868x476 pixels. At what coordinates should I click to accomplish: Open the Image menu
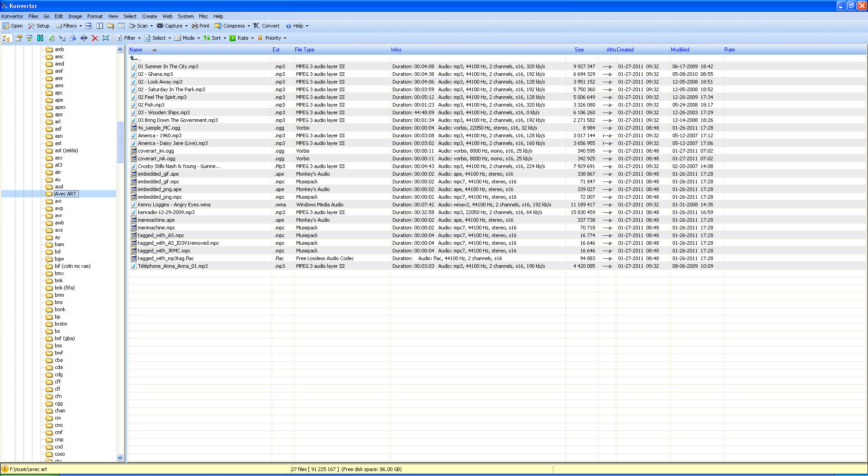click(75, 16)
